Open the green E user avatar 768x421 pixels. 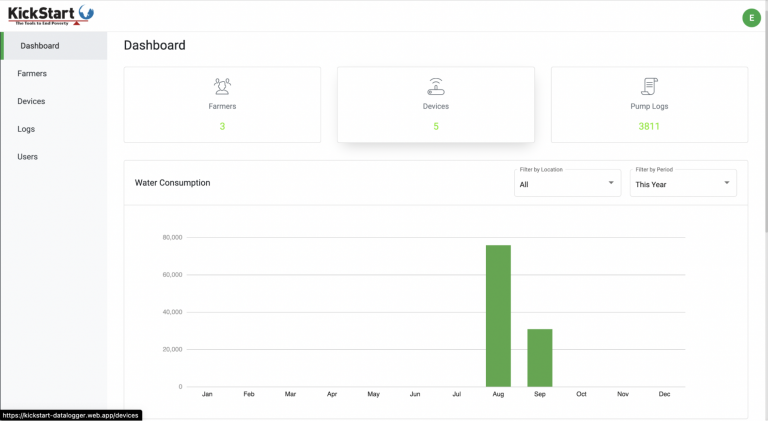(x=751, y=18)
